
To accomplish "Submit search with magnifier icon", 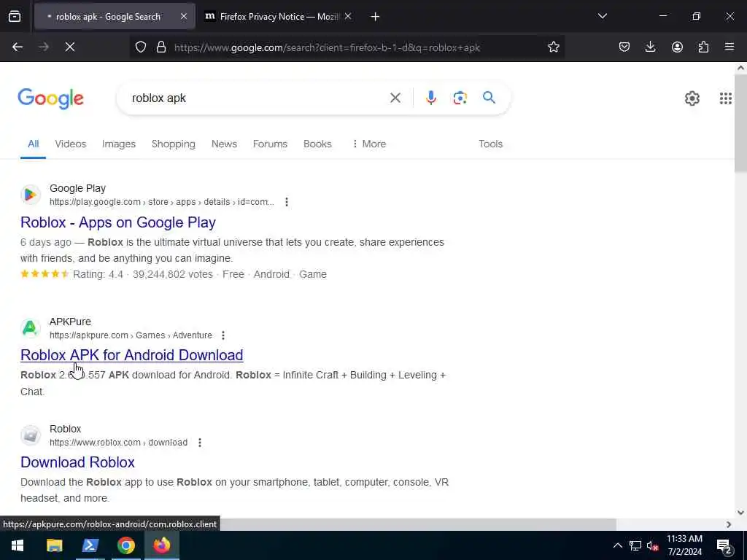I will tap(489, 98).
